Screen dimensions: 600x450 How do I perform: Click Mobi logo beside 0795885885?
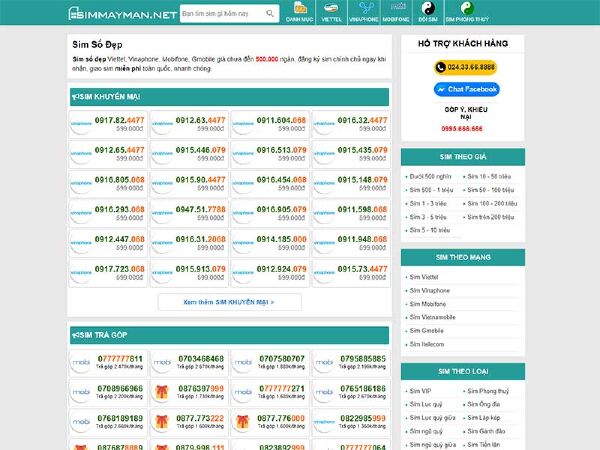(x=324, y=363)
